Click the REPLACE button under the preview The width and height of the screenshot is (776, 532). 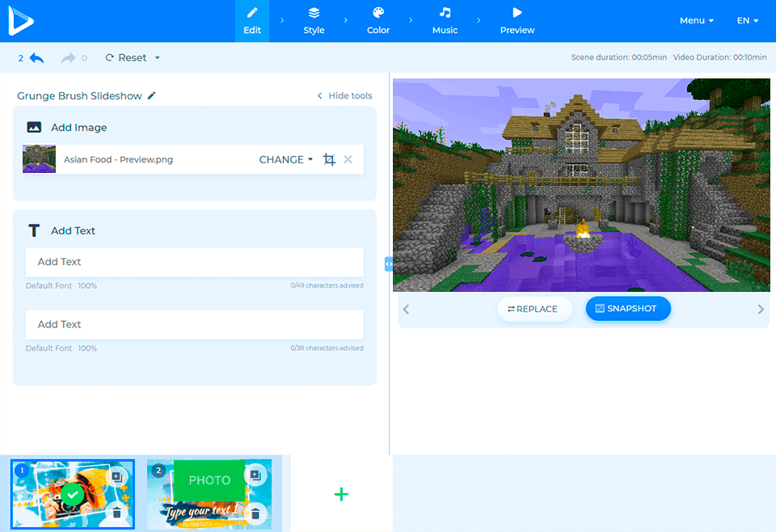pos(534,309)
